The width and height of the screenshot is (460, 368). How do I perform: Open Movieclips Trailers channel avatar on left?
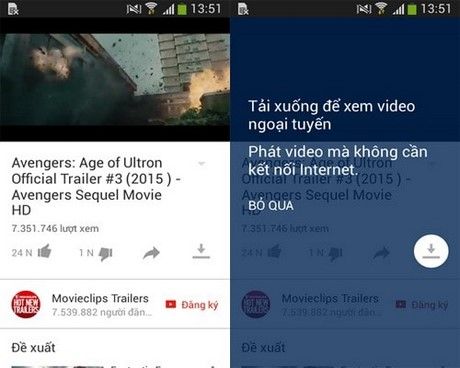tap(26, 304)
